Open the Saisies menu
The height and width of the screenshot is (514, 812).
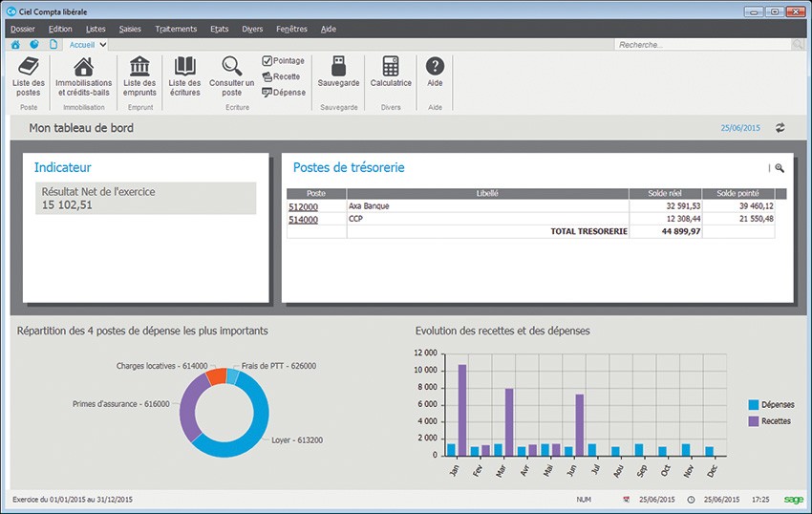[130, 29]
